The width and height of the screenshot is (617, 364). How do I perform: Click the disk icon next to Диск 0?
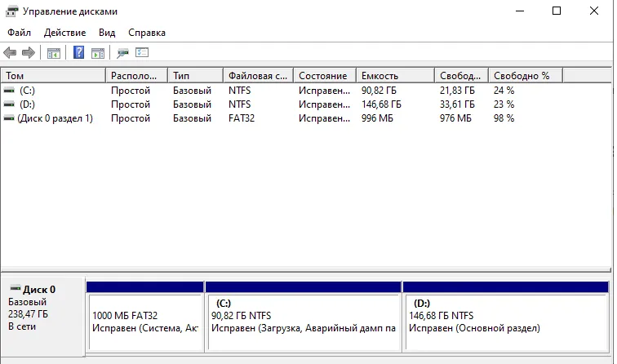(15, 288)
